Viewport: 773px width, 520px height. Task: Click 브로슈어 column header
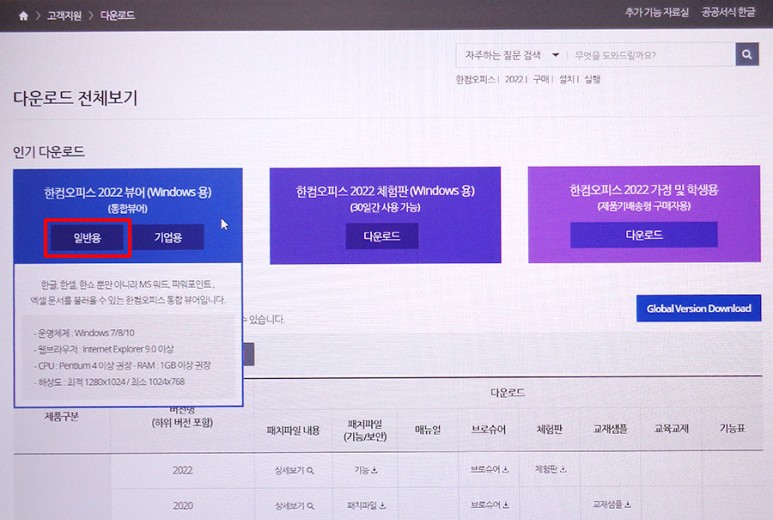tap(488, 429)
